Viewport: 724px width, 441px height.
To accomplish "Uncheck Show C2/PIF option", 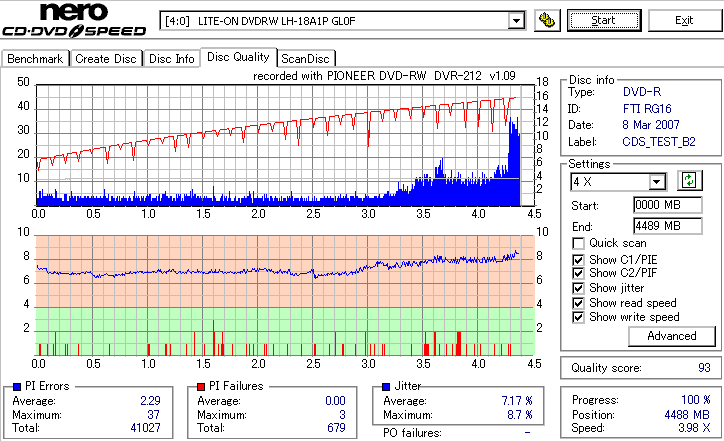I will click(578, 273).
